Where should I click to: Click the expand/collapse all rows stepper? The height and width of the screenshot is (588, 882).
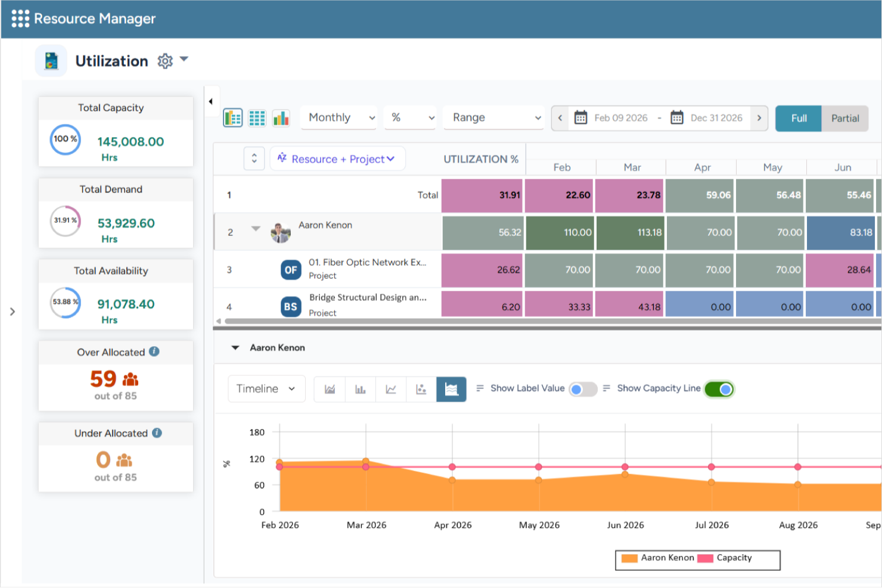(x=254, y=158)
